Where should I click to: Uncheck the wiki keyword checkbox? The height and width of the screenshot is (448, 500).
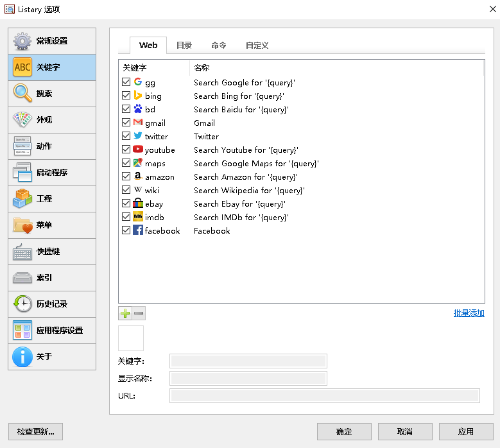(x=126, y=190)
